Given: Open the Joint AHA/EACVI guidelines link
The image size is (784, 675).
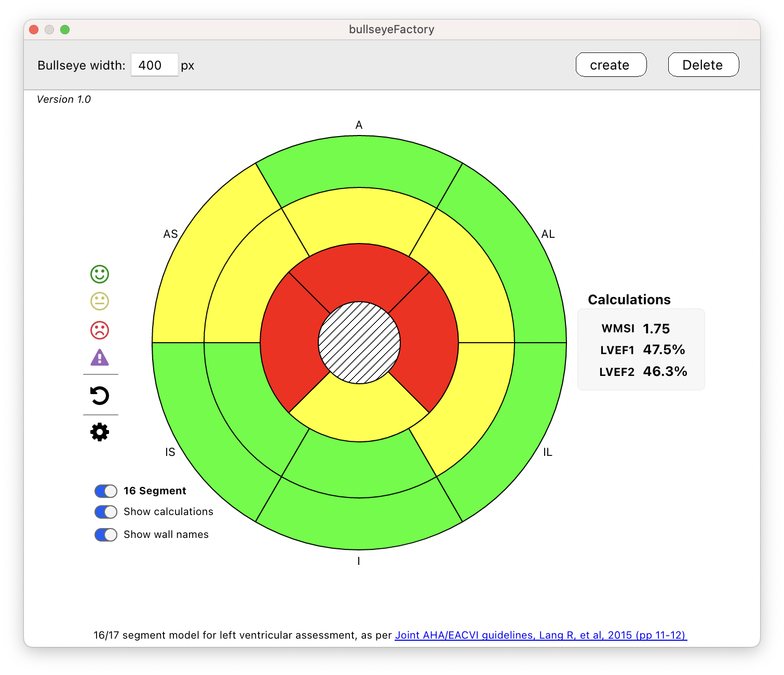Looking at the screenshot, I should coord(540,634).
